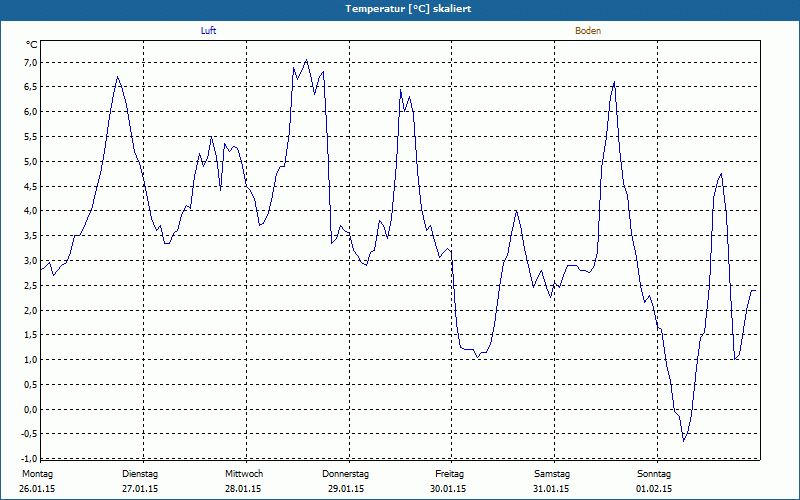
Task: Click the Samstag day label
Action: tap(552, 474)
